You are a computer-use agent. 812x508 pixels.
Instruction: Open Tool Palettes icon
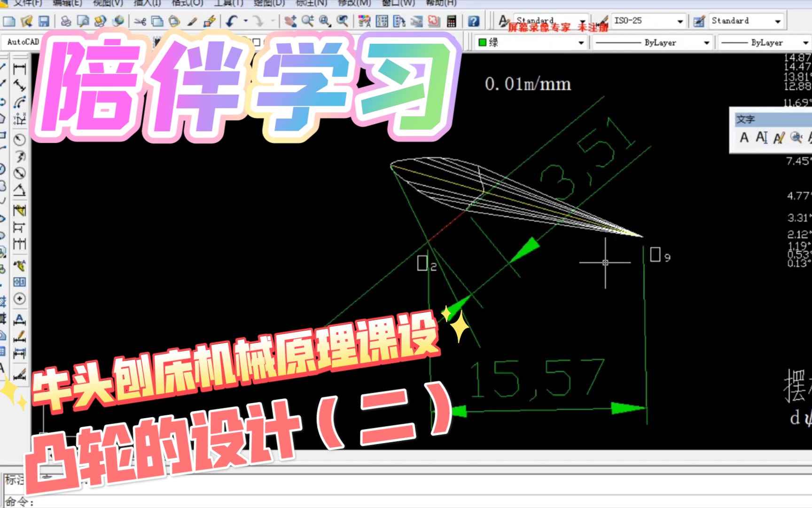point(399,21)
